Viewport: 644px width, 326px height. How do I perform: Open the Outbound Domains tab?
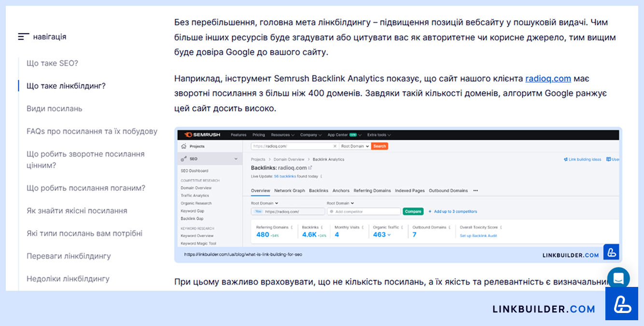(x=448, y=190)
